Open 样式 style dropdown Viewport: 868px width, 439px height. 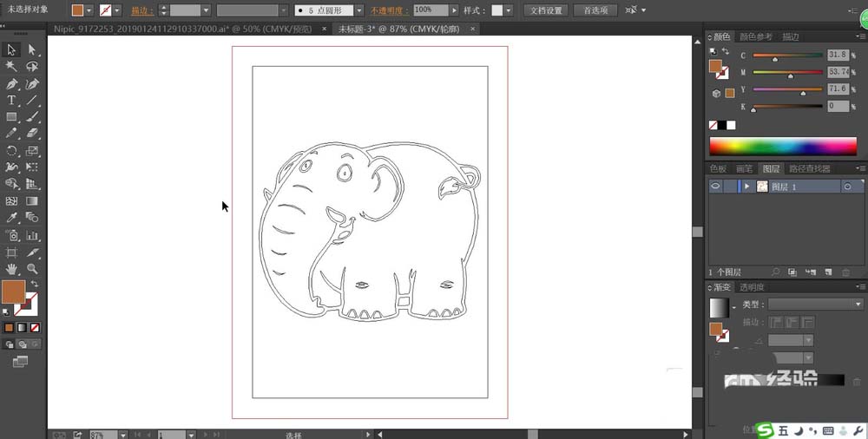point(508,10)
